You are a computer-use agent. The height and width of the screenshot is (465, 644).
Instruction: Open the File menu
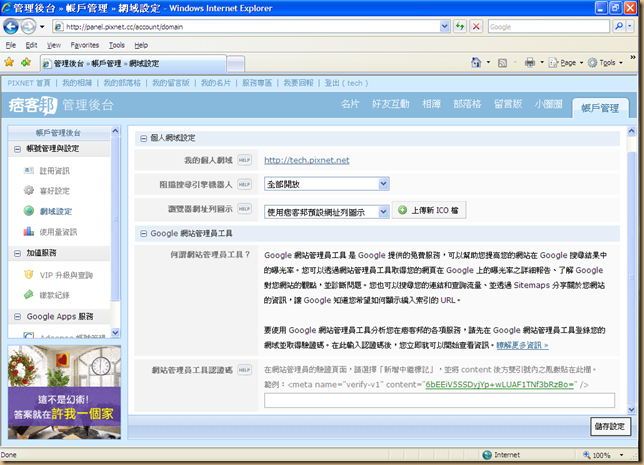click(11, 45)
